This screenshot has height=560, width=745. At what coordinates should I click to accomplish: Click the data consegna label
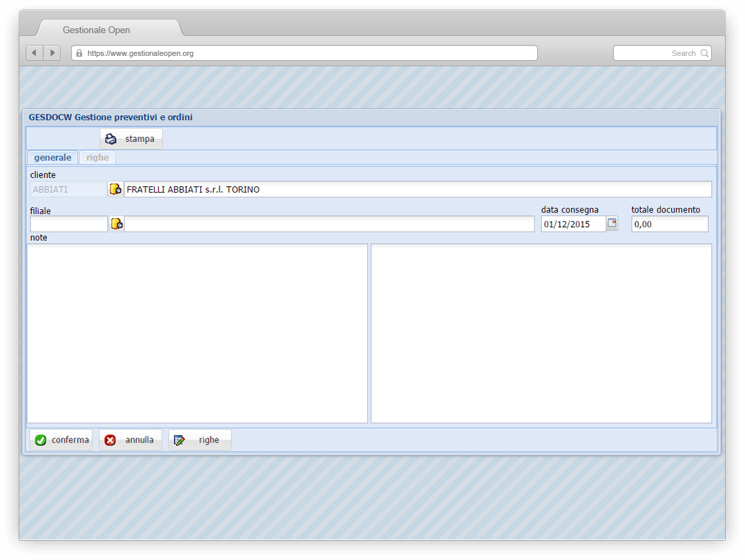tap(570, 209)
